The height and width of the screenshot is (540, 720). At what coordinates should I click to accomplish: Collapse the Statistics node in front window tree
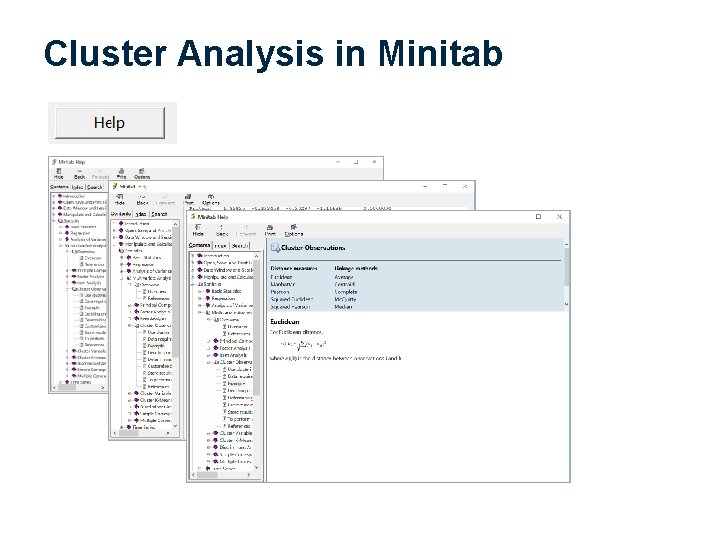(193, 284)
